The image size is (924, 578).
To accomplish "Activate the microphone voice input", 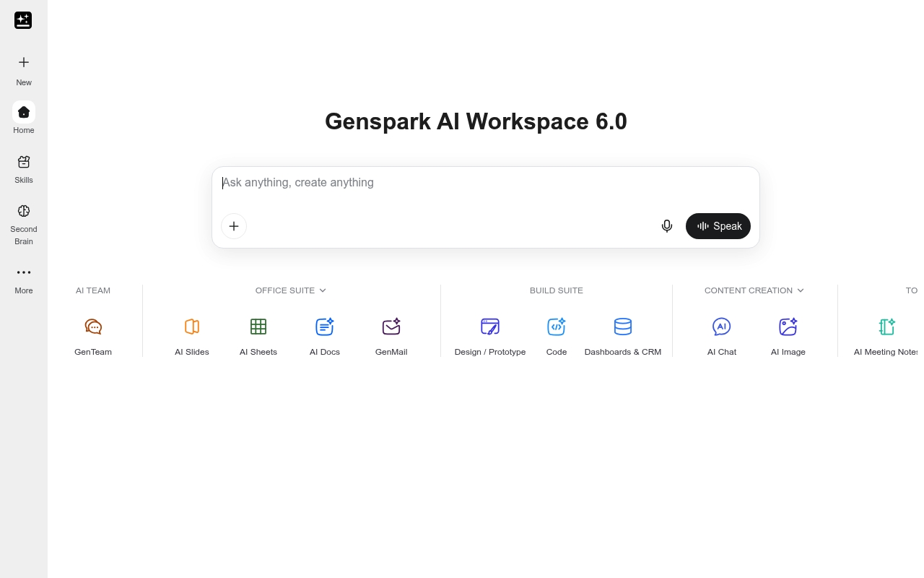I will tap(667, 226).
